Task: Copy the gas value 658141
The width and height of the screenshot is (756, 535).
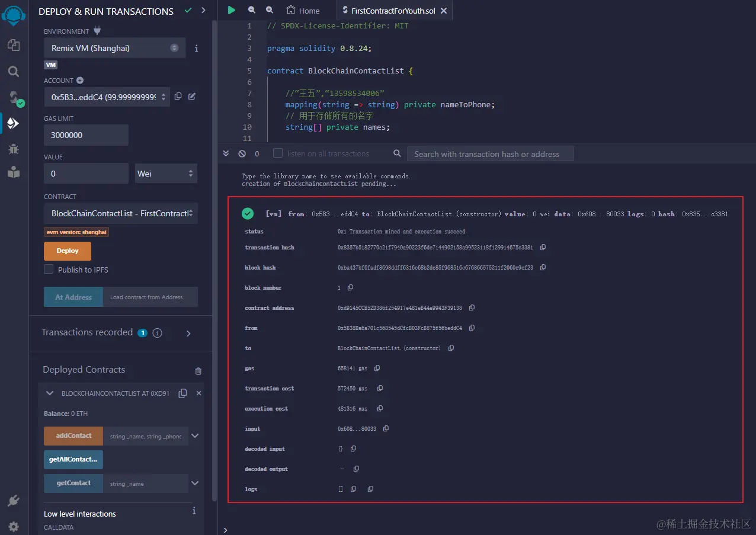Action: point(377,369)
